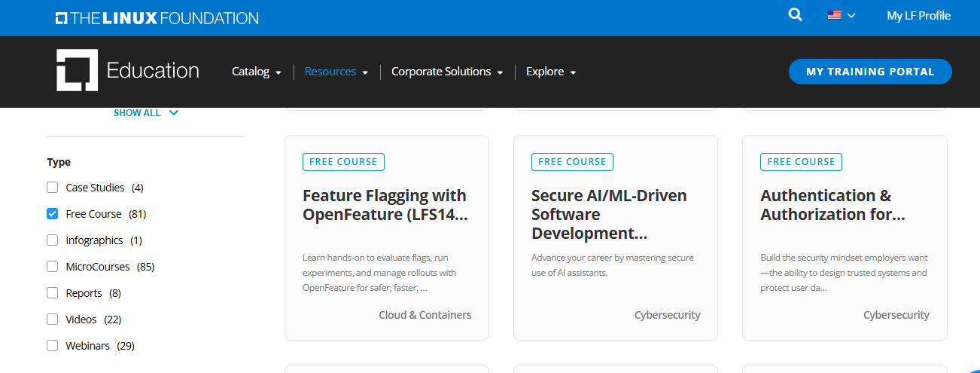The image size is (980, 373).
Task: Click the OpenFeature course description text
Action: coord(379,273)
